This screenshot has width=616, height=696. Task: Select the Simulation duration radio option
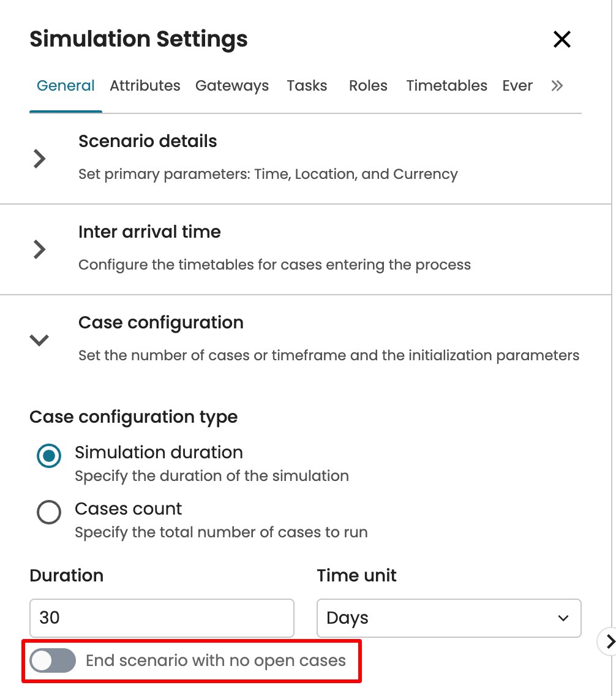coord(49,456)
